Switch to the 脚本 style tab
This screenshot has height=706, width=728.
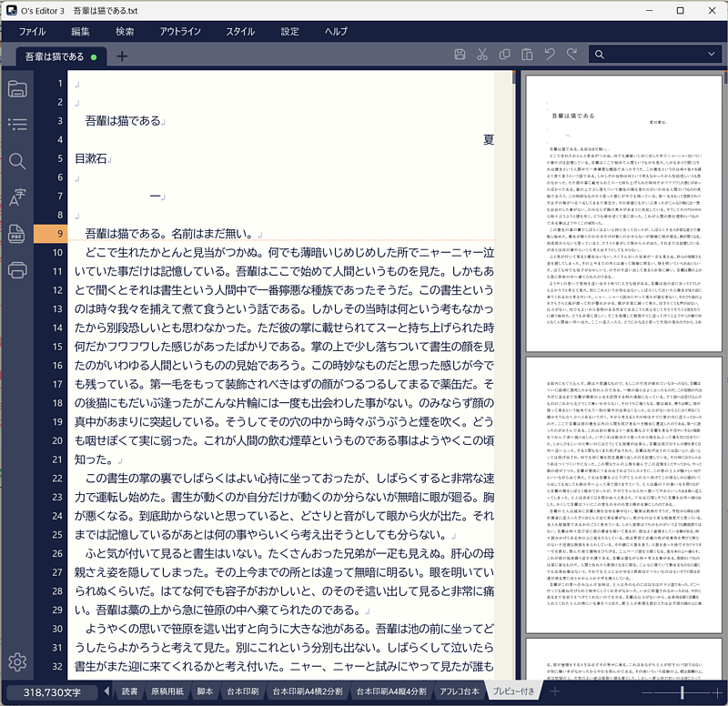205,691
